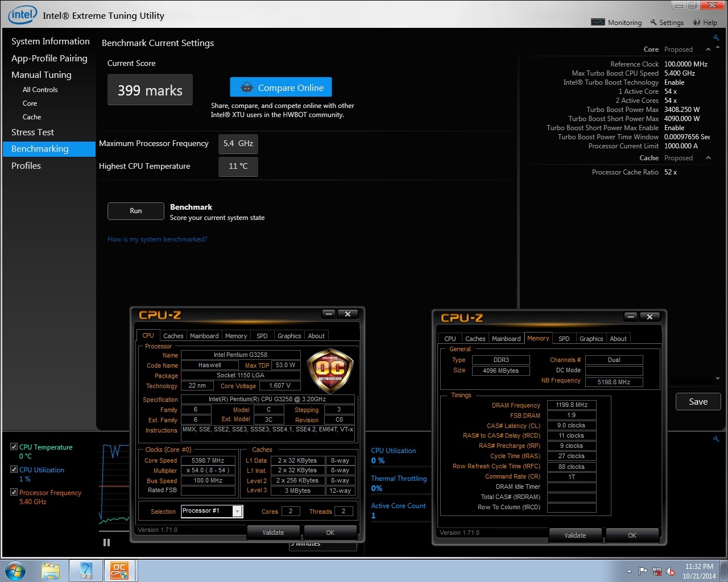Image resolution: width=728 pixels, height=582 pixels.
Task: Run the benchmark
Action: tap(135, 211)
